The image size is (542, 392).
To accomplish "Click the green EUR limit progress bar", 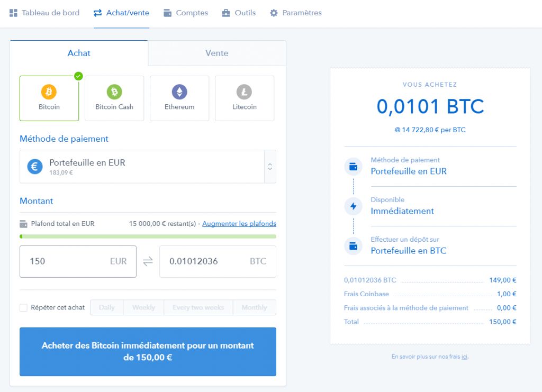I will (148, 236).
